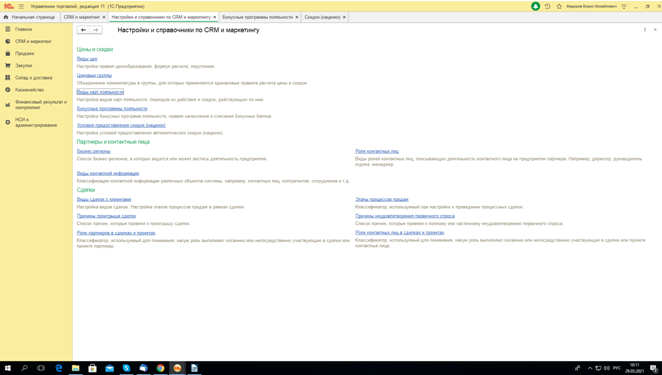Open Бонусные программы лояльности link
Viewport: 662px width, 375px height.
(x=112, y=109)
